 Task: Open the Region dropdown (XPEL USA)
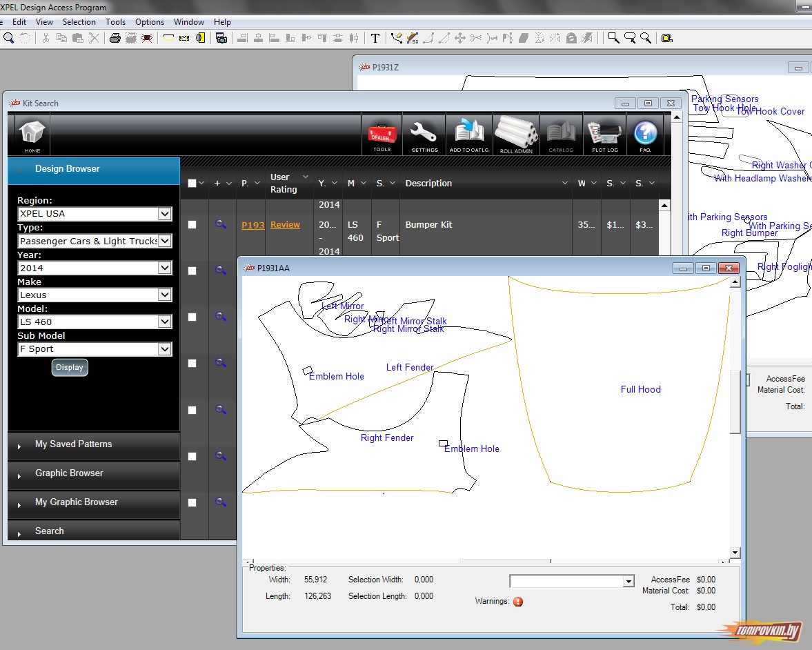[x=95, y=213]
